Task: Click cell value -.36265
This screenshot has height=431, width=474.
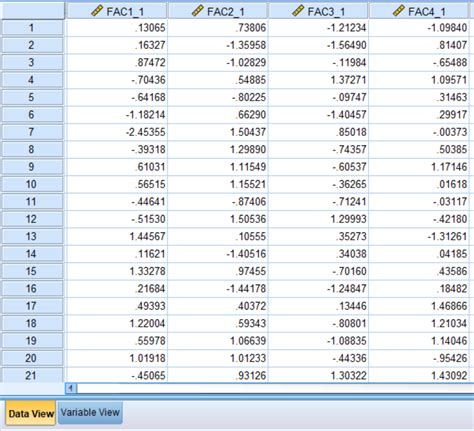Action: pyautogui.click(x=318, y=184)
